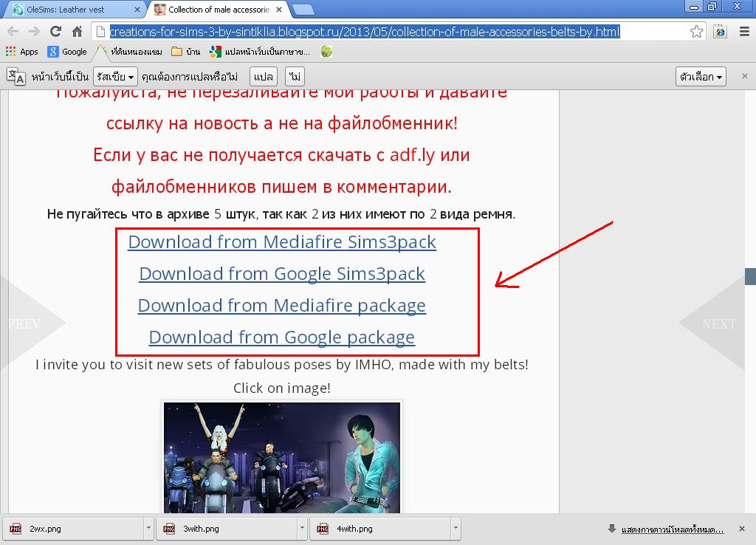The height and width of the screenshot is (545, 756).
Task: Open the Apps bookmark shortcut
Action: pos(21,52)
